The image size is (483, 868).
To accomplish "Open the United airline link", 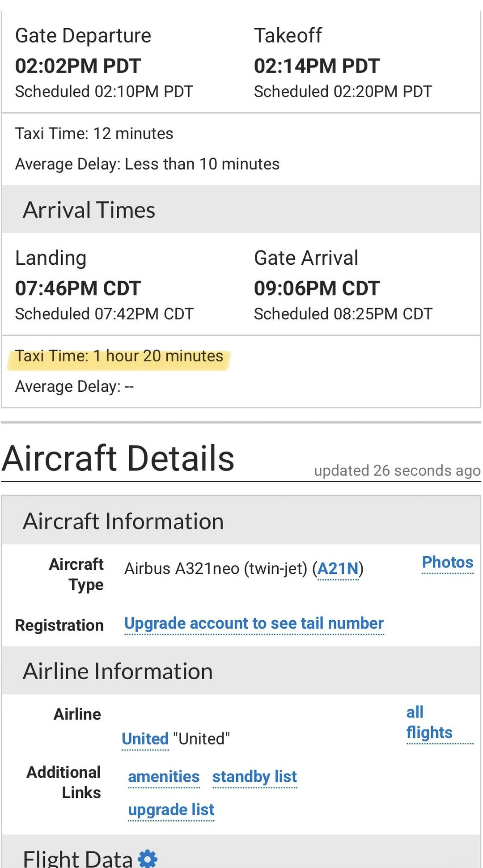I will tap(145, 739).
